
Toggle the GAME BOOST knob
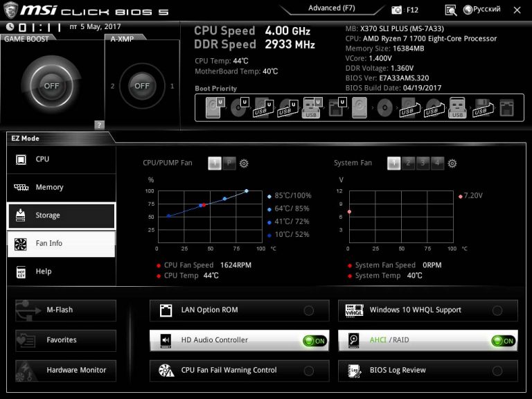pos(51,86)
